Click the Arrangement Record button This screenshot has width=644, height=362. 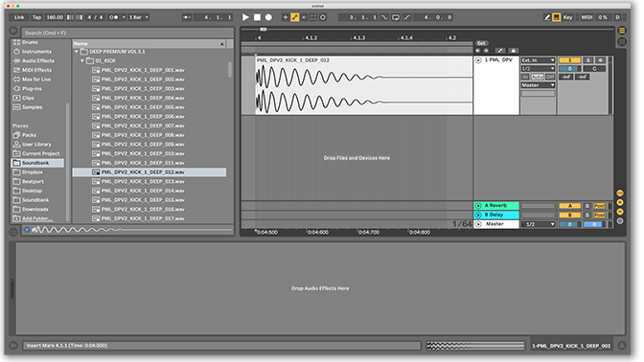click(x=268, y=17)
